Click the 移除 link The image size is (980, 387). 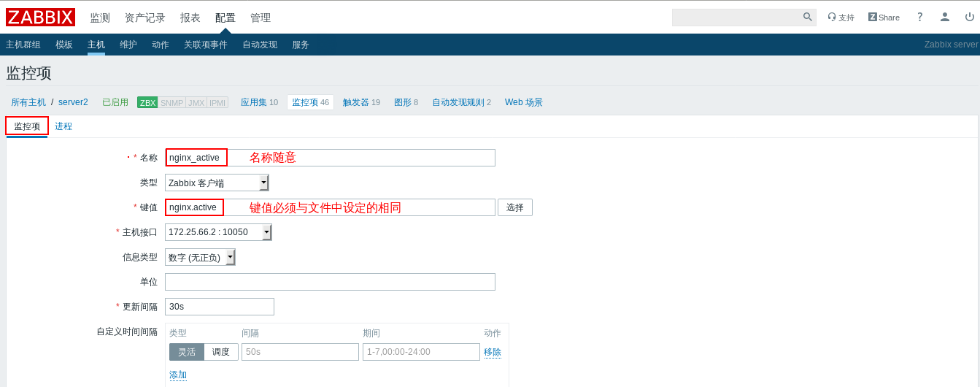coord(493,352)
